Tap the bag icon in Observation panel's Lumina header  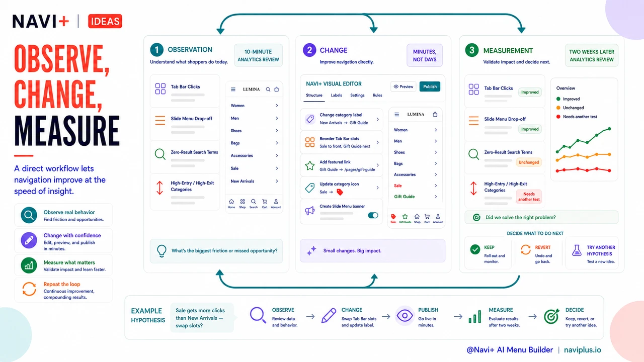(277, 89)
